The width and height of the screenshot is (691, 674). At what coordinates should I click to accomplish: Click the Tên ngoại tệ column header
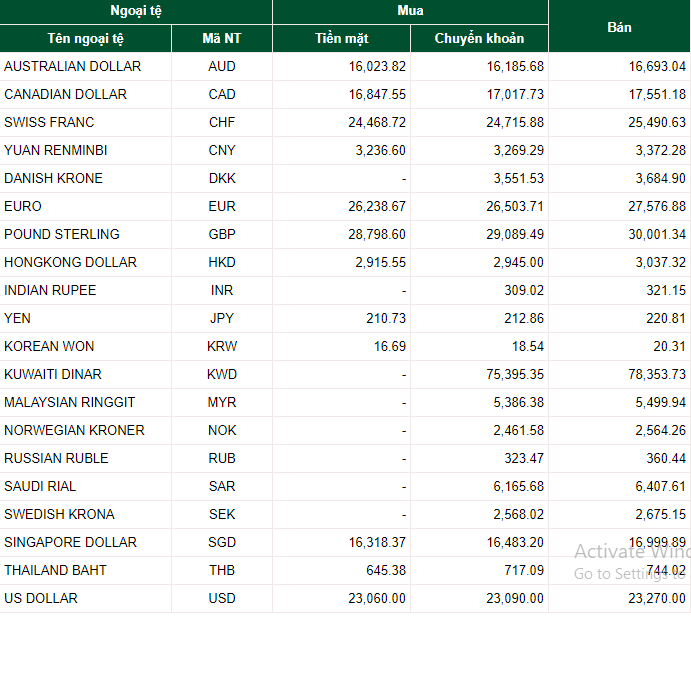coord(85,39)
